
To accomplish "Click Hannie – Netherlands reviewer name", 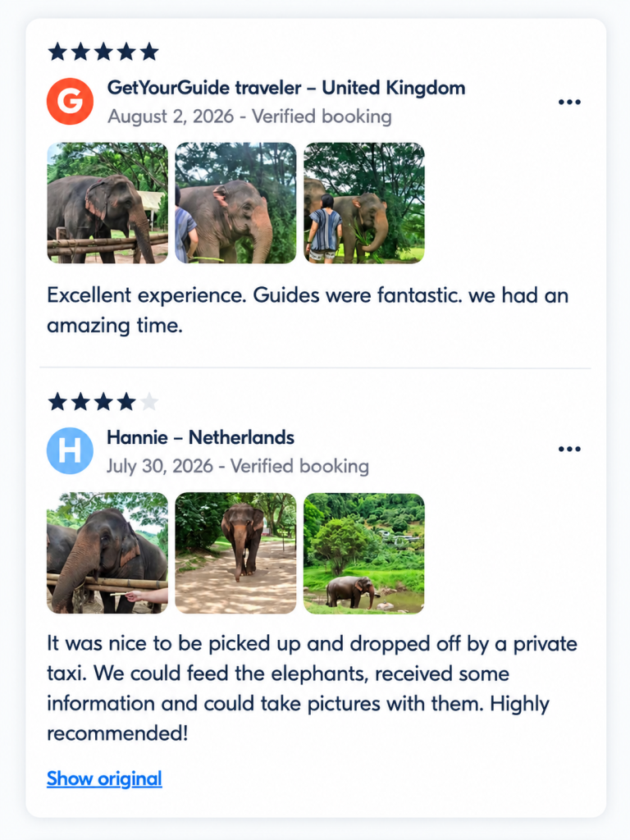I will [x=200, y=438].
